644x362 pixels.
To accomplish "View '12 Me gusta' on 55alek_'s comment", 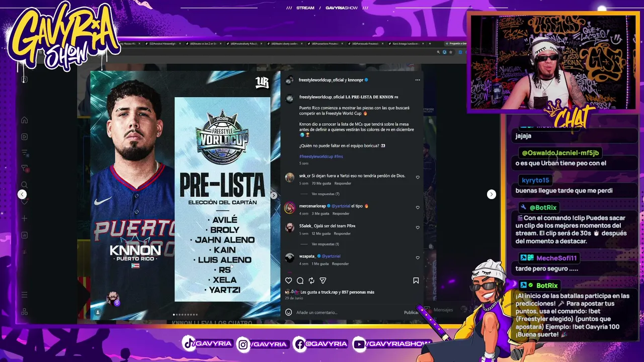I will pyautogui.click(x=321, y=234).
